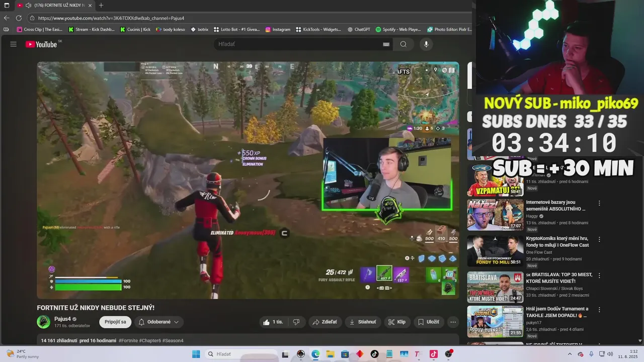644x362 pixels.
Task: Join the channel via Pripojiť sa
Action: 115,322
